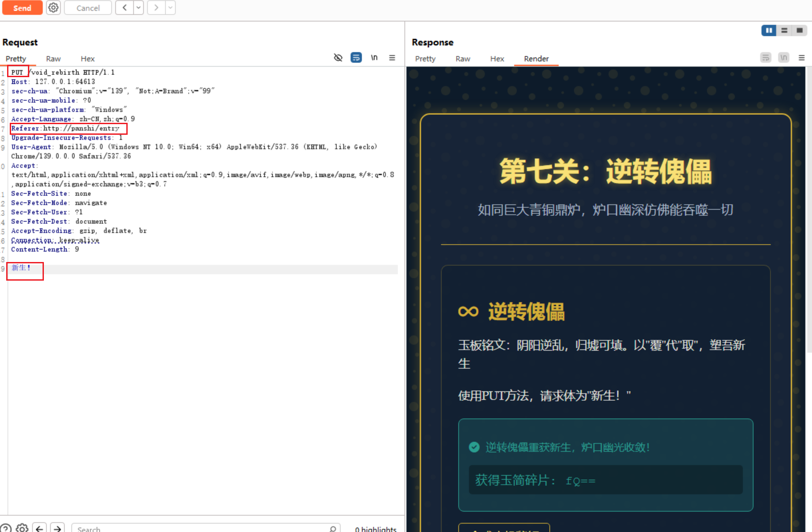Open the Request panel hamburger menu
This screenshot has height=532, width=812.
coord(392,58)
